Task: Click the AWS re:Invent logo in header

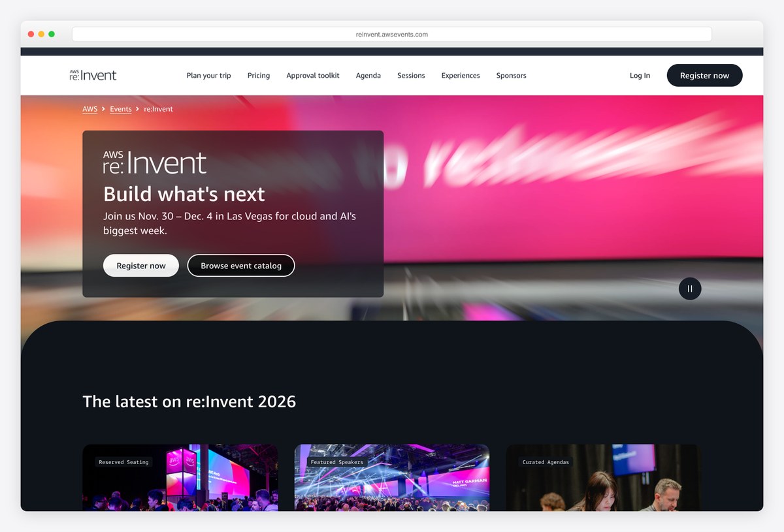Action: (x=93, y=75)
